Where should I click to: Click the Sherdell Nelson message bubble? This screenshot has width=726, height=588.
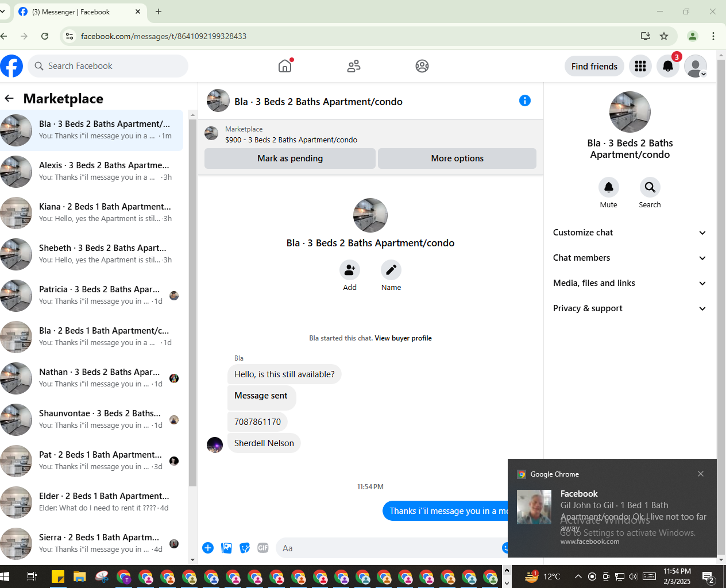264,443
